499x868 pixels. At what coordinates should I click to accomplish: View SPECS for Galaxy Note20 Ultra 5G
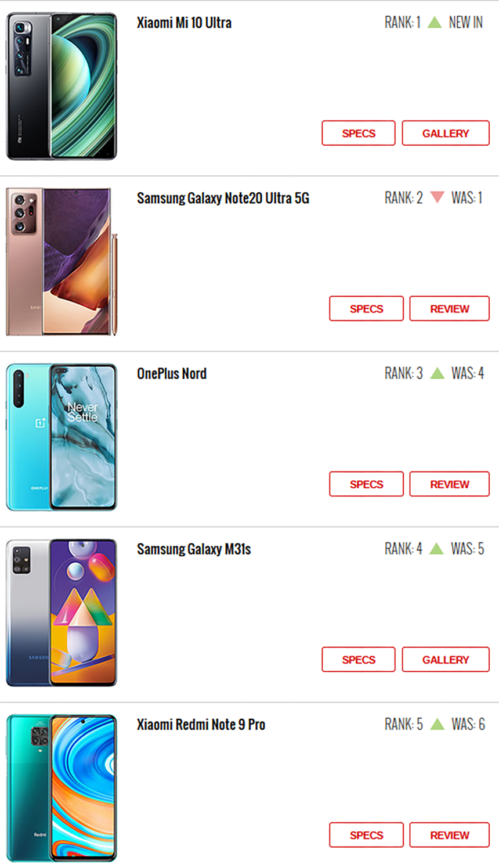(366, 308)
